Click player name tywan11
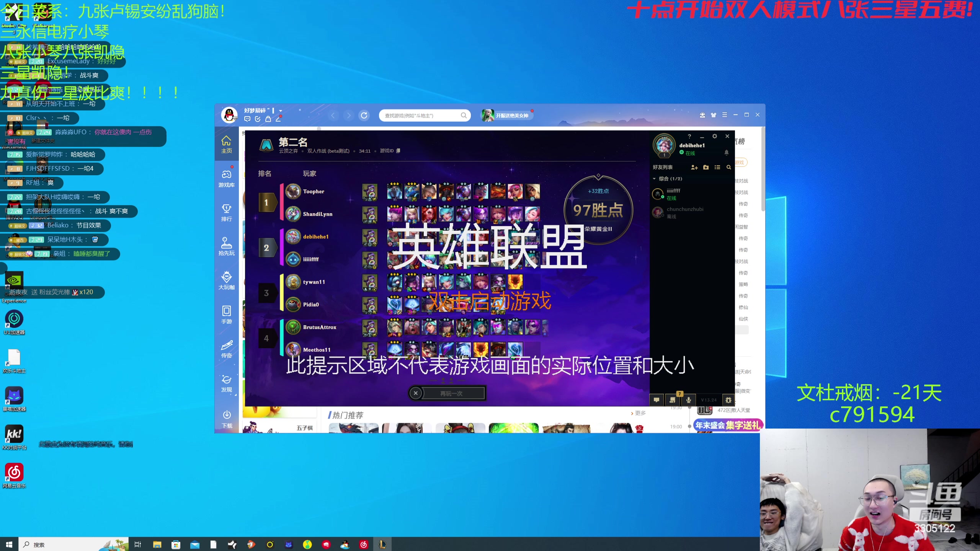980x551 pixels. point(314,282)
